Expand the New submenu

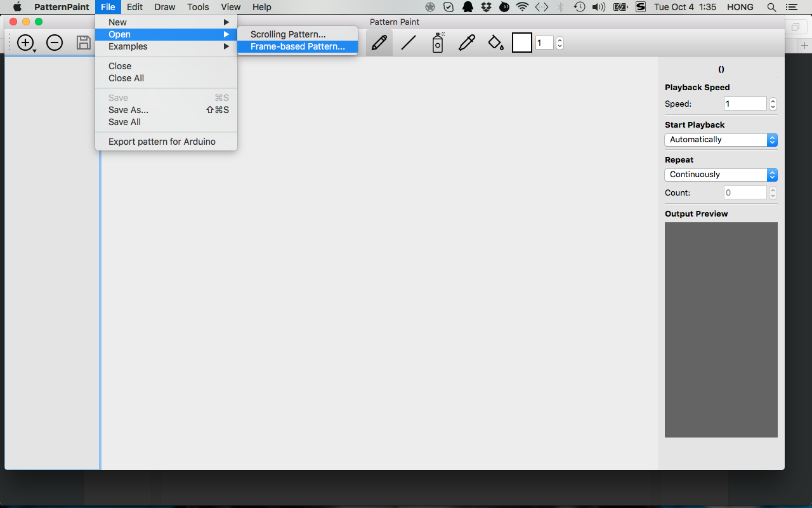click(x=166, y=22)
